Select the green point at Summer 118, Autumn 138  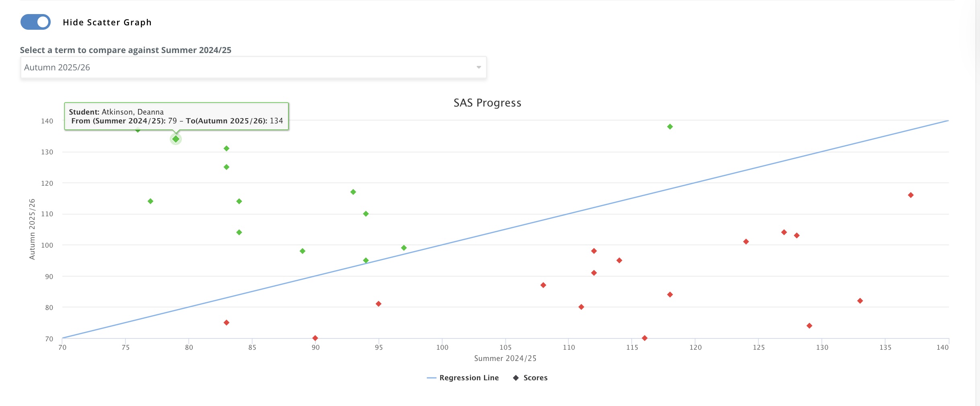[670, 127]
